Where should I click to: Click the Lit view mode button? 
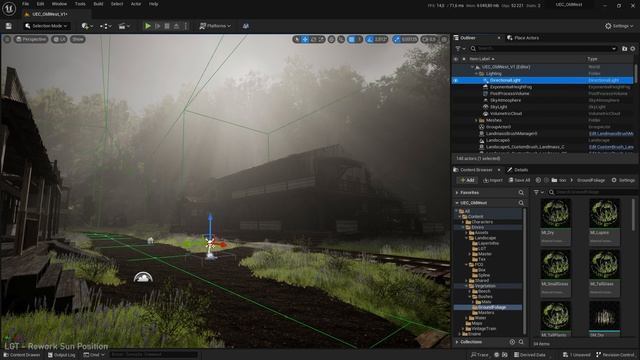(x=60, y=39)
